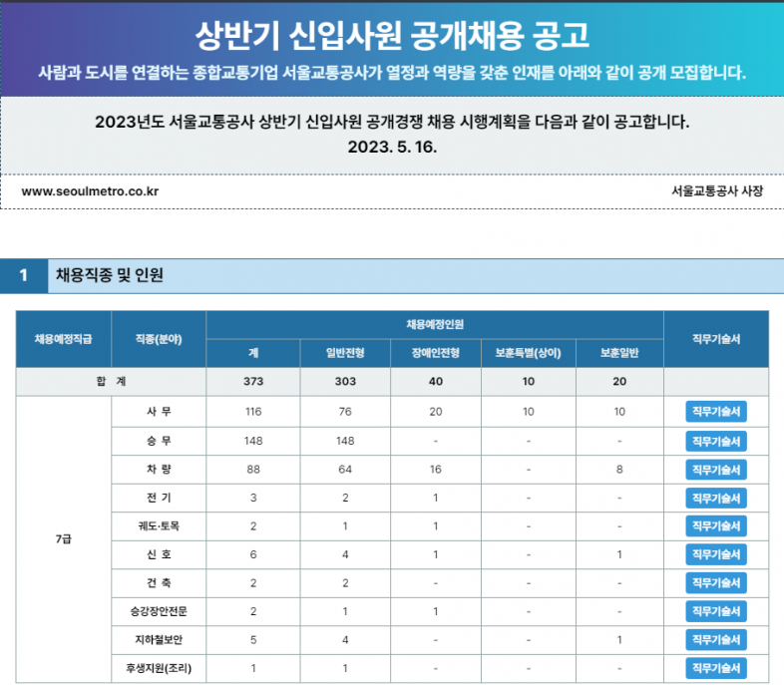Click the 계 column header
784x685 pixels.
253,353
